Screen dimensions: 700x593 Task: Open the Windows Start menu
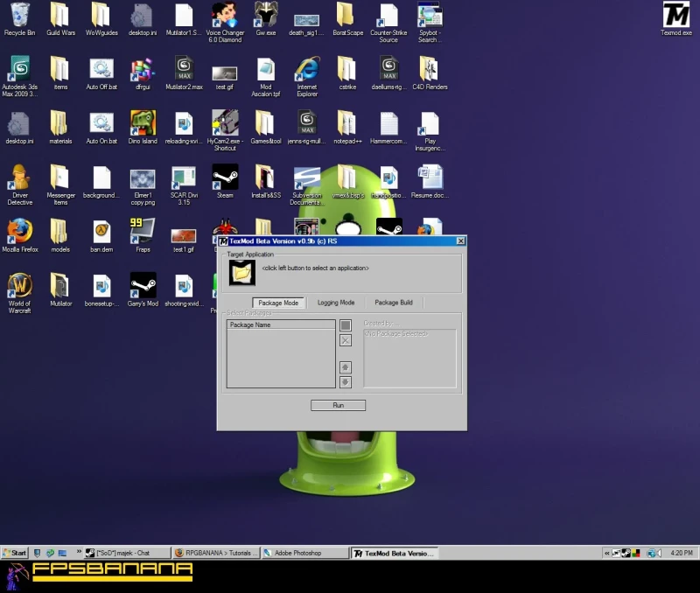tap(15, 553)
